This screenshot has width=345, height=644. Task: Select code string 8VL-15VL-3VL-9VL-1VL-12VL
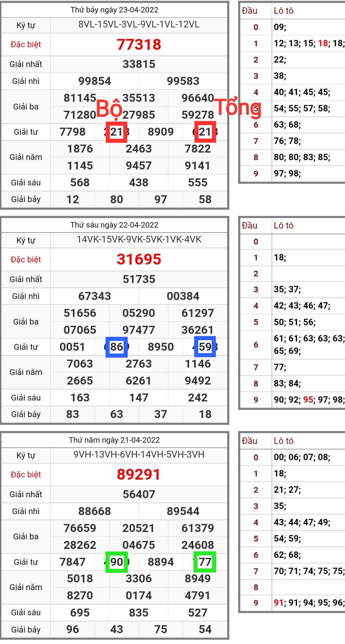click(139, 24)
